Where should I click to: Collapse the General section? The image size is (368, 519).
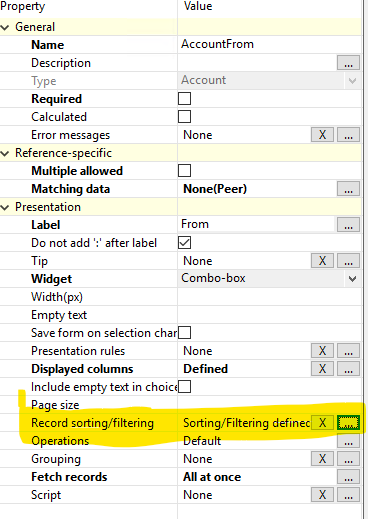coord(5,27)
